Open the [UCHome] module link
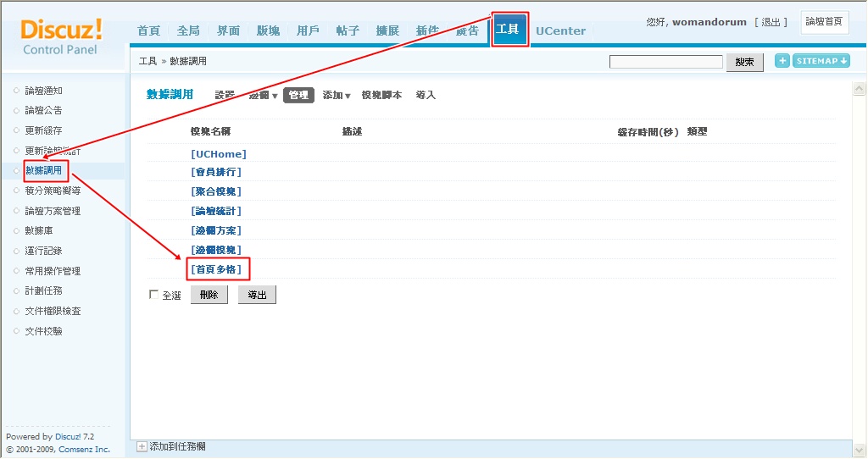The image size is (868, 459). click(x=219, y=154)
